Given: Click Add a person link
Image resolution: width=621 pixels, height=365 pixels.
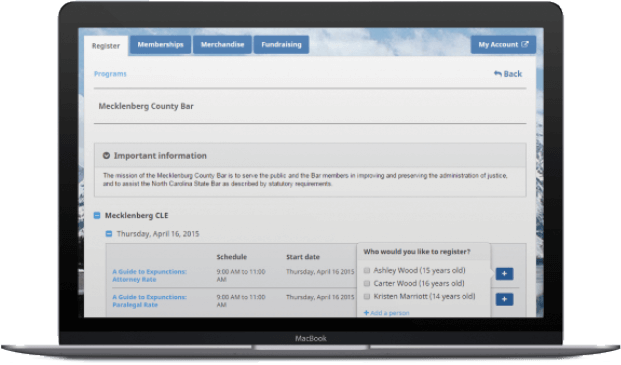Looking at the screenshot, I should 387,313.
